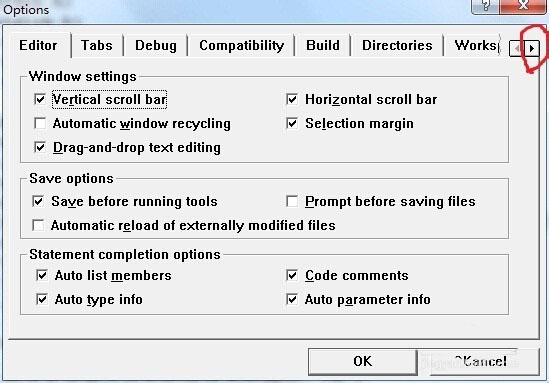Screen dimensions: 549x383
Task: Disable Save before running tools
Action: pyautogui.click(x=38, y=201)
